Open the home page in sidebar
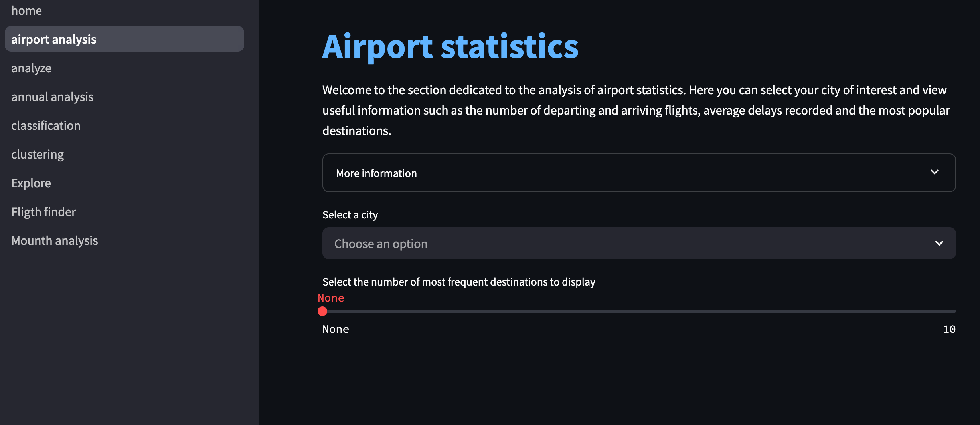Screen dimensions: 980x425 [x=26, y=10]
